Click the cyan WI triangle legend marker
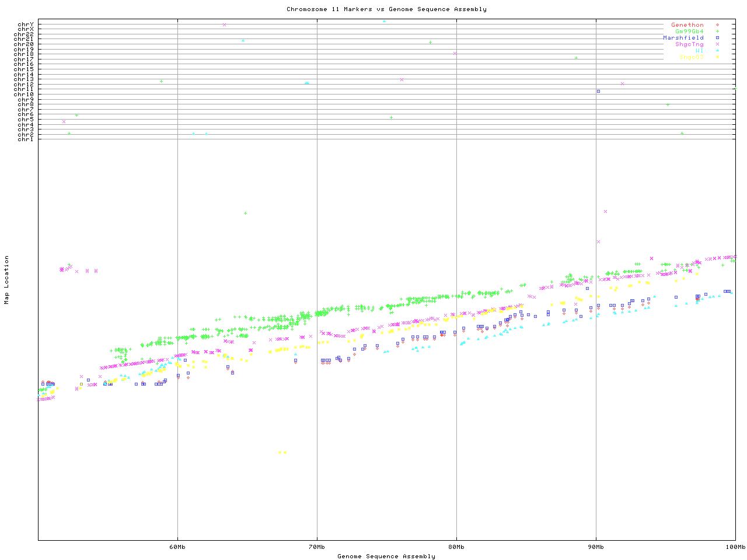 coord(717,51)
